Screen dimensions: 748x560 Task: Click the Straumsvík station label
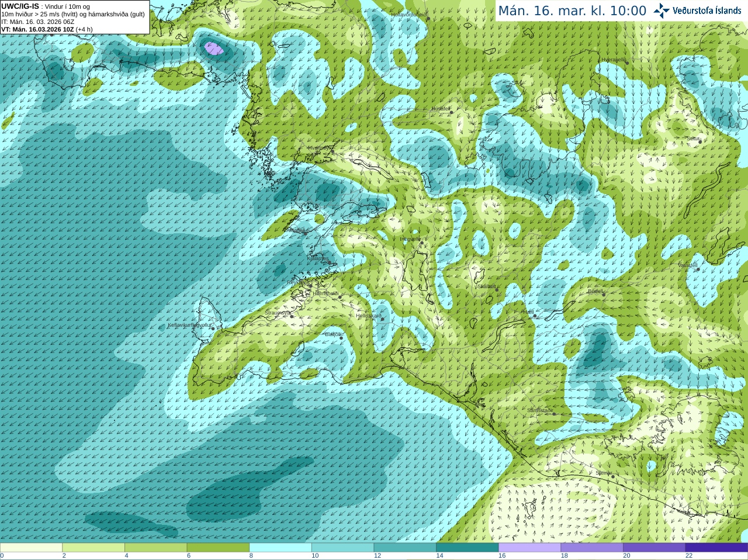[278, 313]
